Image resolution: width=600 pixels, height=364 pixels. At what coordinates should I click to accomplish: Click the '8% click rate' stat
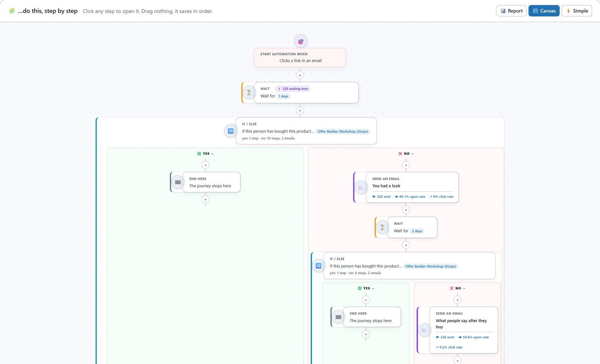tap(441, 197)
